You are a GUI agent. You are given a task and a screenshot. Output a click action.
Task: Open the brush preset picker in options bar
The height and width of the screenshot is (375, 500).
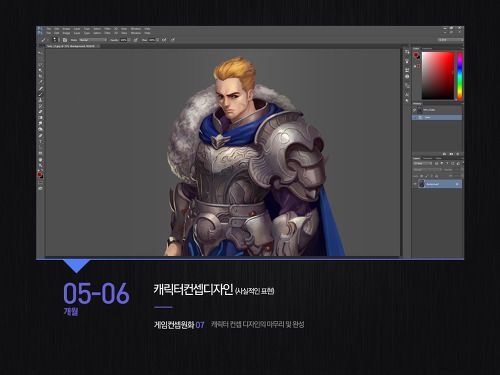[55, 40]
